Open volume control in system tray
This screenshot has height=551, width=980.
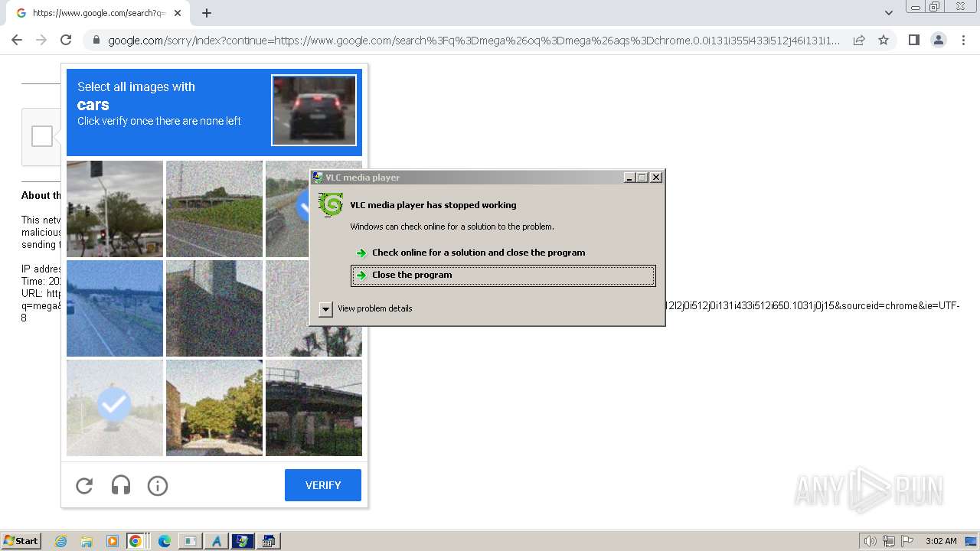pos(870,541)
